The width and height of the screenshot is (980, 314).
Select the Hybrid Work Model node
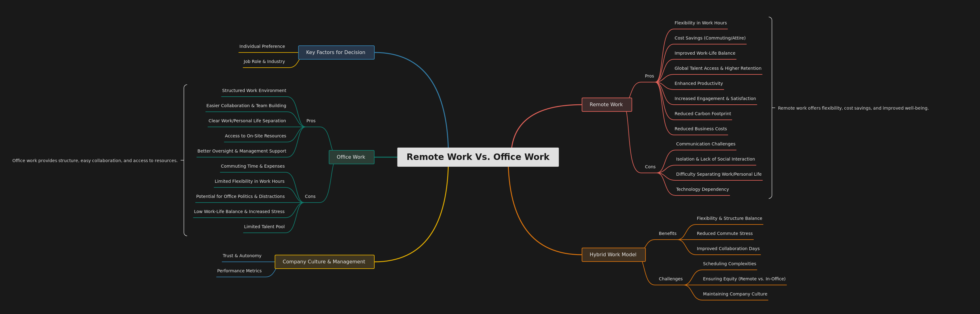coord(613,254)
